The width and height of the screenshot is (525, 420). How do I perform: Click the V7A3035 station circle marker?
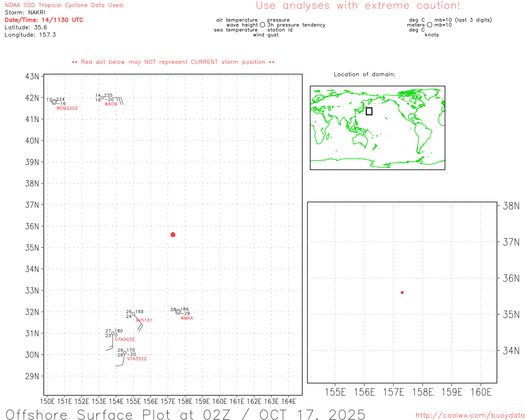click(x=113, y=333)
